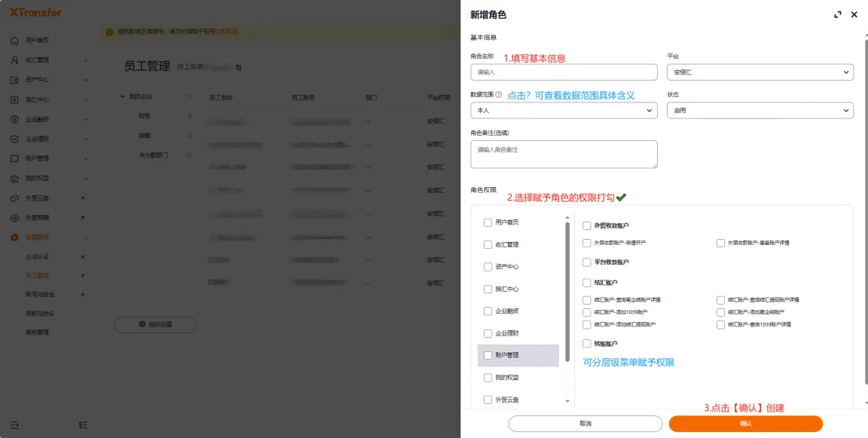Click the down arrow of permission list scrollbar
868x438 pixels.
point(567,401)
